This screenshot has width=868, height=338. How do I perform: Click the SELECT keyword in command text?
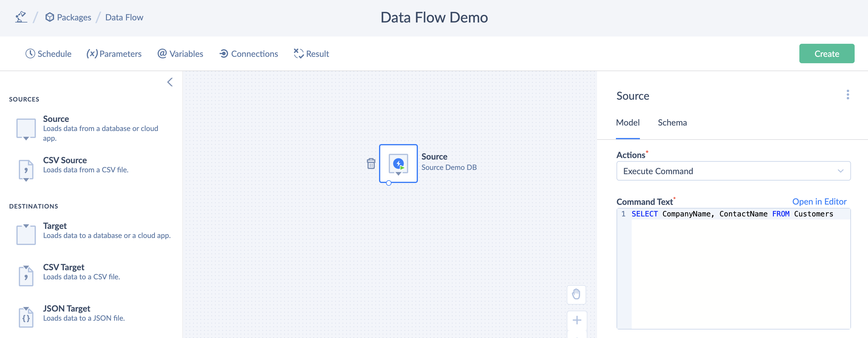[x=644, y=214]
